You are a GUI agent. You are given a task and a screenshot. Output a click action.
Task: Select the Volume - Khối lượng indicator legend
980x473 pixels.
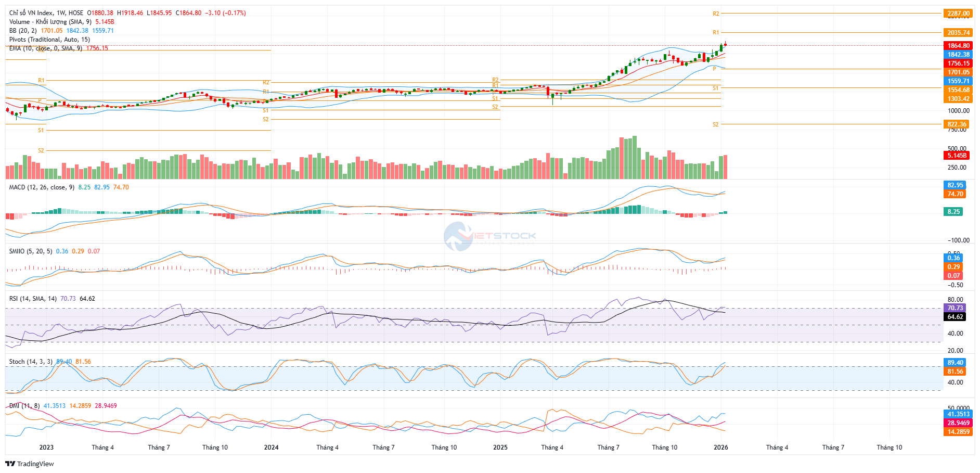tap(50, 22)
